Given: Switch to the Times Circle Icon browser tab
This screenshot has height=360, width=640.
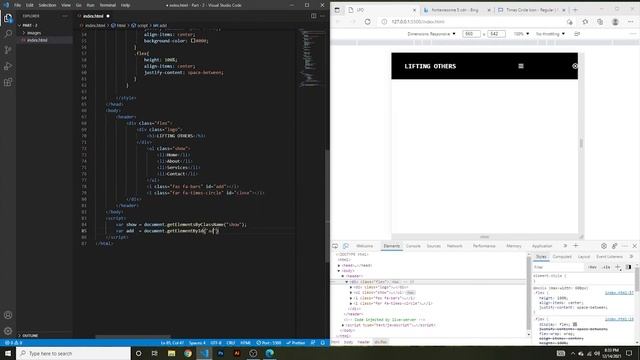Looking at the screenshot, I should [x=531, y=10].
